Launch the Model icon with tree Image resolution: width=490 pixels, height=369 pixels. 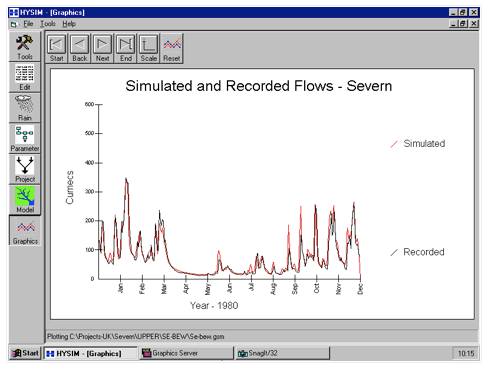point(25,200)
